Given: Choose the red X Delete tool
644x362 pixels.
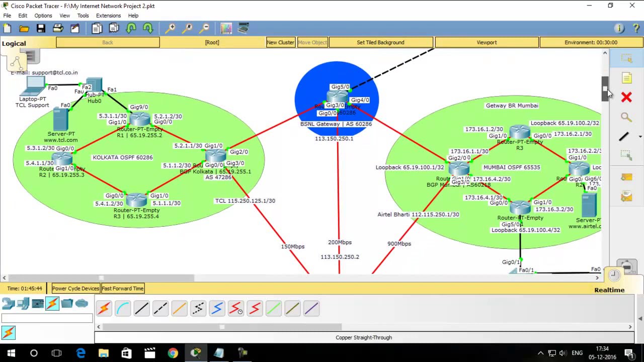Looking at the screenshot, I should (626, 97).
